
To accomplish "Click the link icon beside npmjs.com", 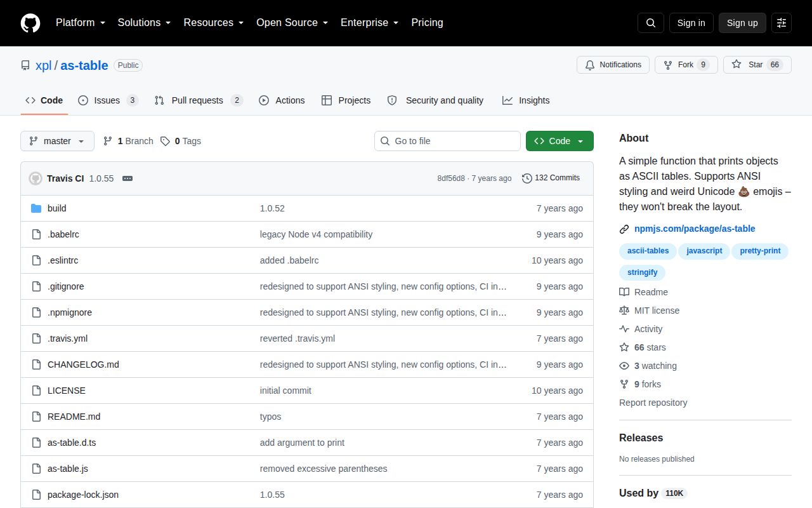I will tap(624, 229).
